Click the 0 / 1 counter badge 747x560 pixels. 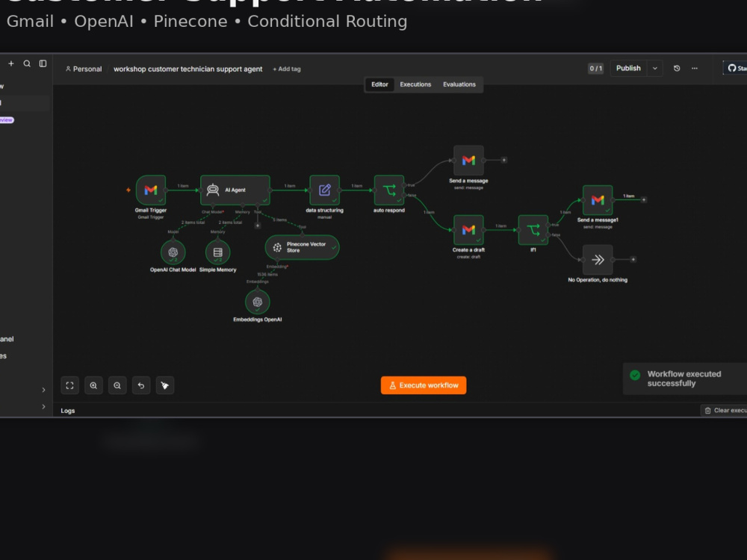(595, 68)
